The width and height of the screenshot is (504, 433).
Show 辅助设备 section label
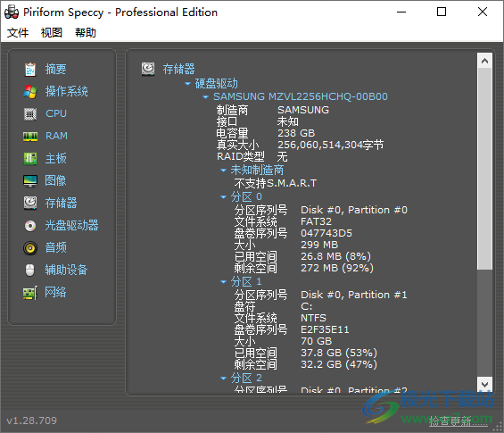[67, 270]
